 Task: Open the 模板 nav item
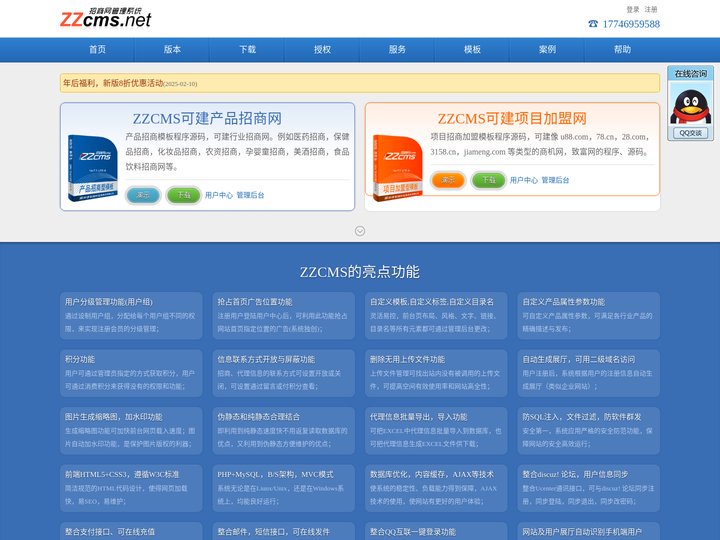(x=472, y=50)
